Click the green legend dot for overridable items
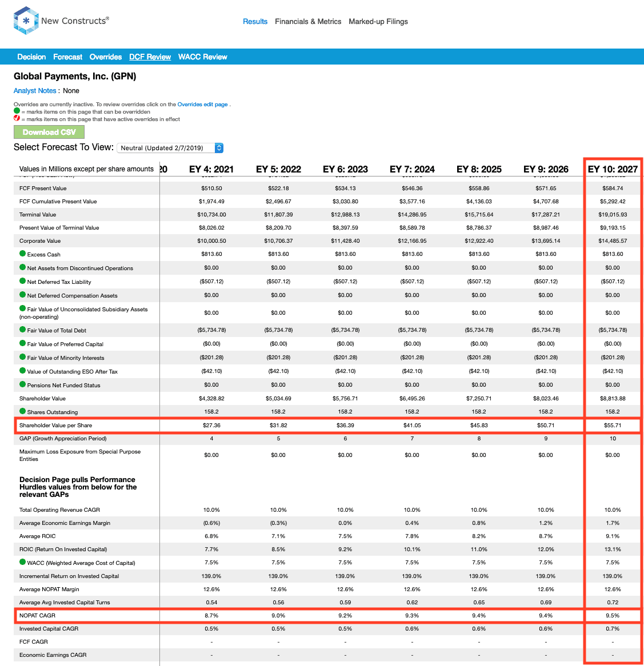644x666 pixels. [17, 111]
